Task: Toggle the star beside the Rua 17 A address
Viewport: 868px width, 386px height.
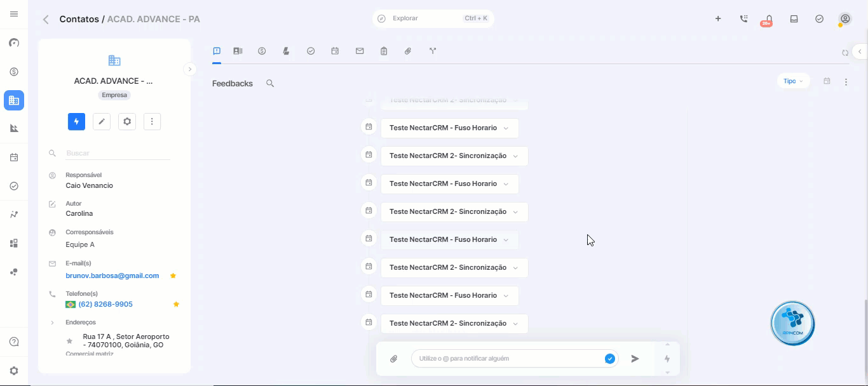Action: tap(69, 341)
